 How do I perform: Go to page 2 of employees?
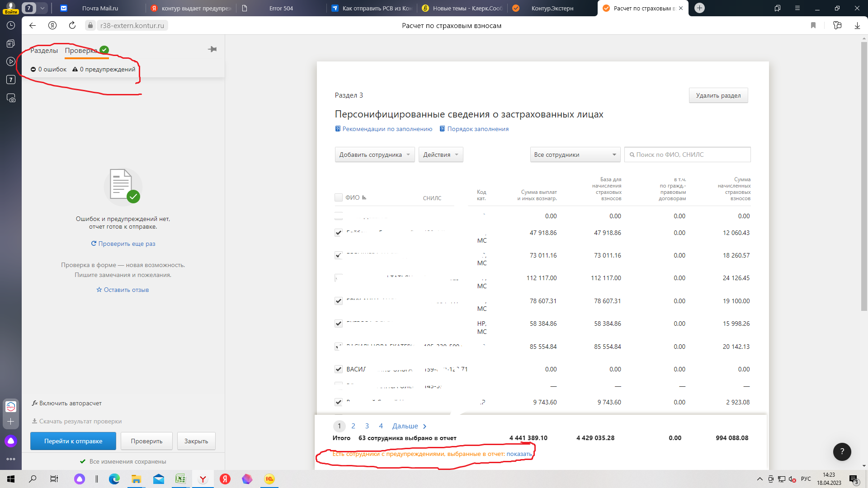353,426
